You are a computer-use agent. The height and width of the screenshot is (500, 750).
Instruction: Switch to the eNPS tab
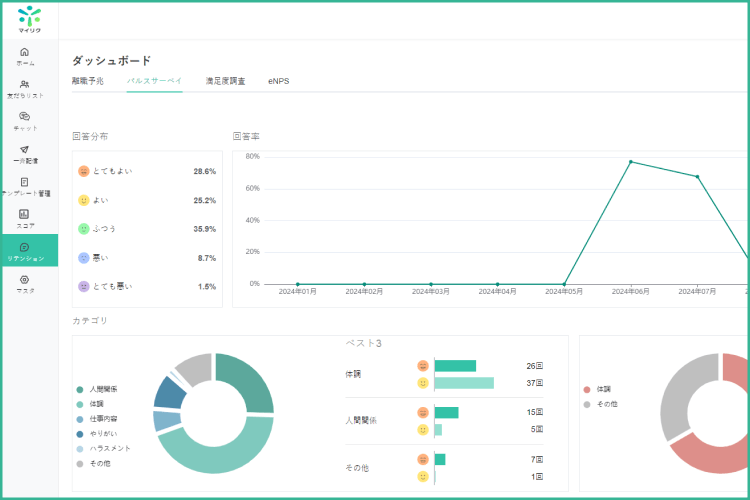point(278,81)
